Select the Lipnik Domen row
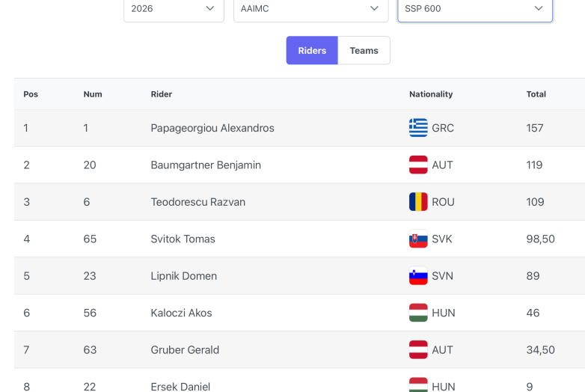 (299, 275)
